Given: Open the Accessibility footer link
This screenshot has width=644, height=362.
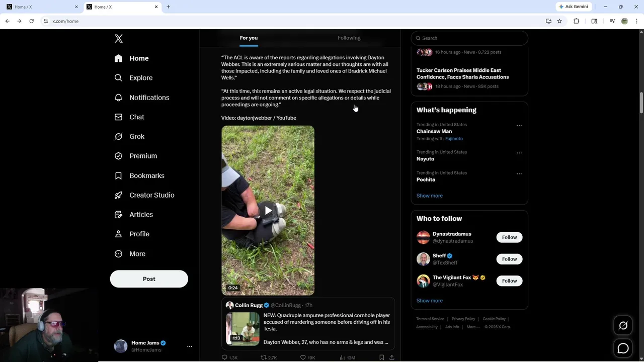Looking at the screenshot, I should pos(427,327).
